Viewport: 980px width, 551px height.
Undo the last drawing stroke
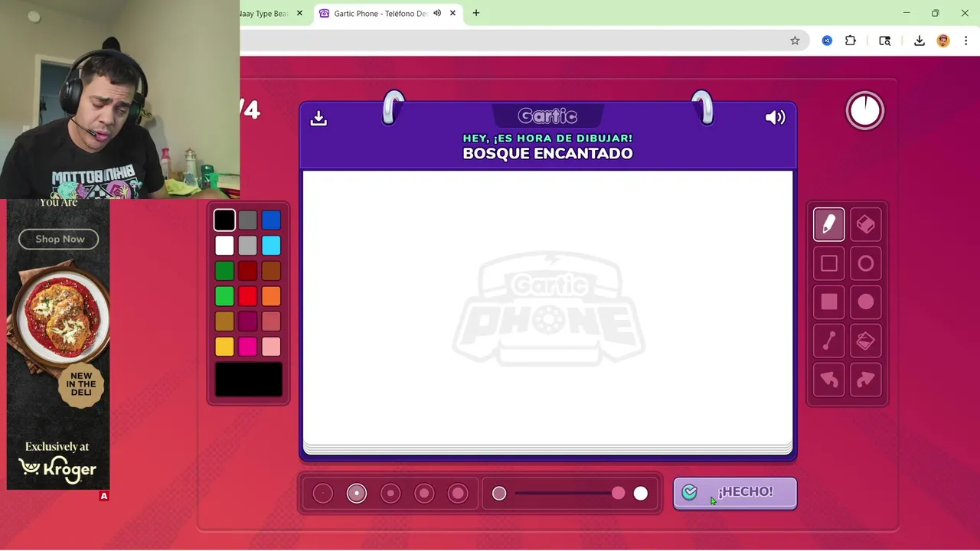click(x=829, y=380)
